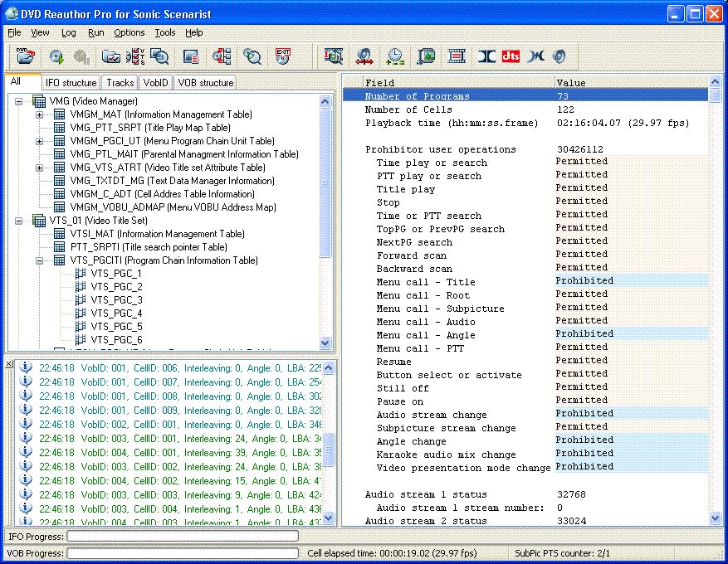
Task: Click the tree panel scroll-up arrow
Action: click(x=325, y=101)
